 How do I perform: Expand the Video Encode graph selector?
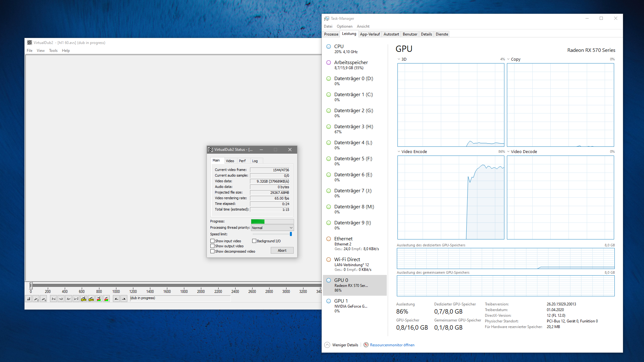tap(399, 151)
